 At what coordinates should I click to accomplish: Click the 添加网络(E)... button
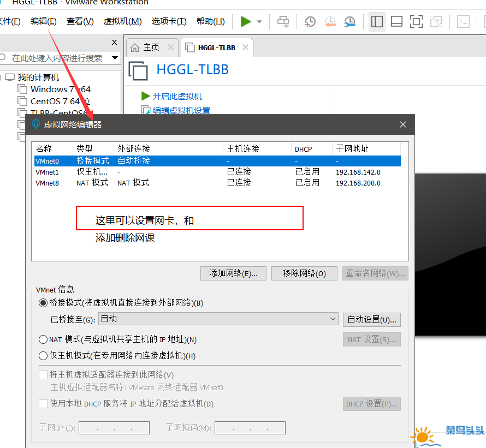pyautogui.click(x=233, y=273)
